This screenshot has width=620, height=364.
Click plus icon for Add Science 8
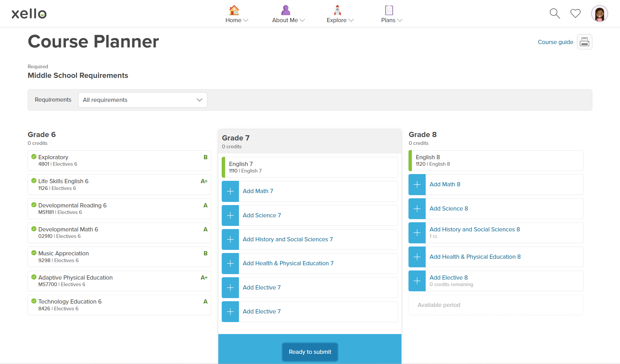[x=417, y=209]
